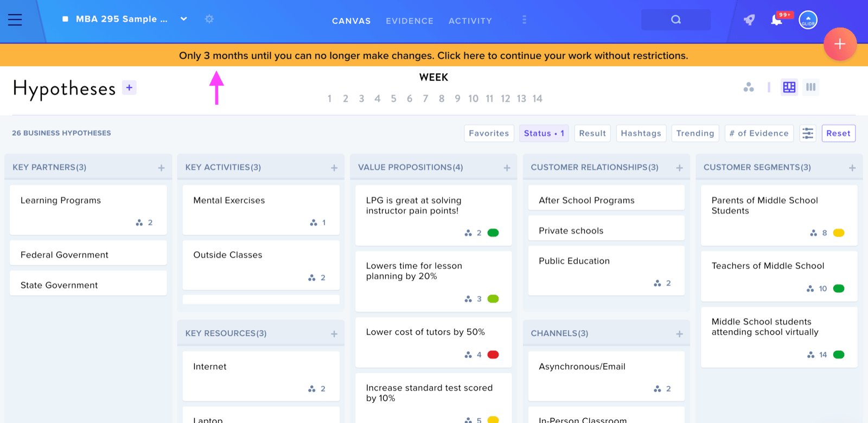Click evidence icon on Internet card
Image resolution: width=868 pixels, height=423 pixels.
pyautogui.click(x=312, y=389)
